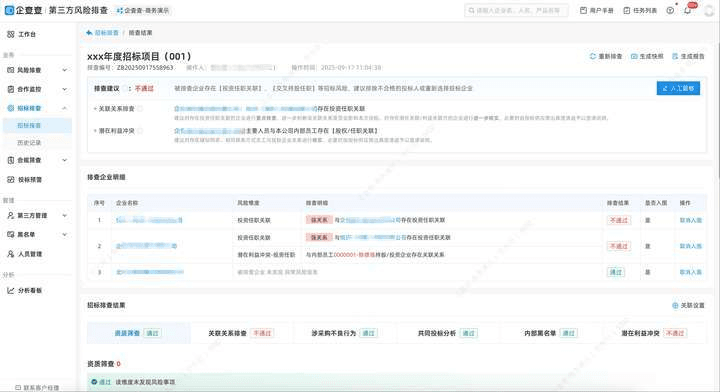Click the help question-mark icon in header

(x=670, y=10)
